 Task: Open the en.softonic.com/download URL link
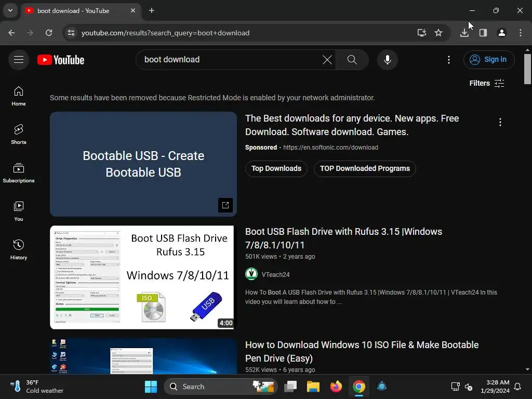pos(330,148)
